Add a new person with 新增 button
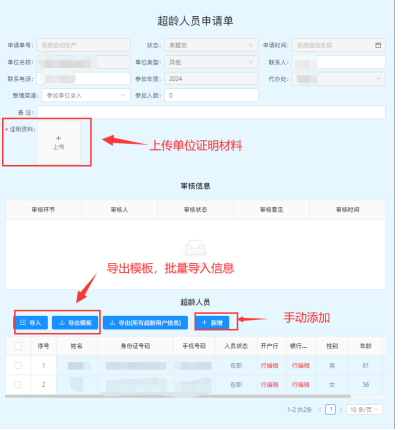This screenshot has height=430, width=404. (x=212, y=323)
